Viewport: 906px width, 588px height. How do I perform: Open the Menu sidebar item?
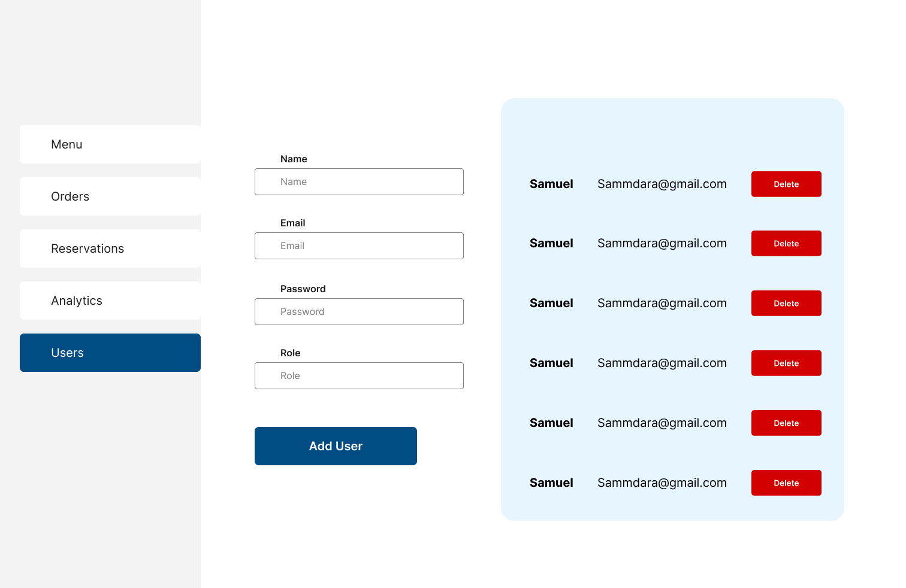pyautogui.click(x=110, y=144)
